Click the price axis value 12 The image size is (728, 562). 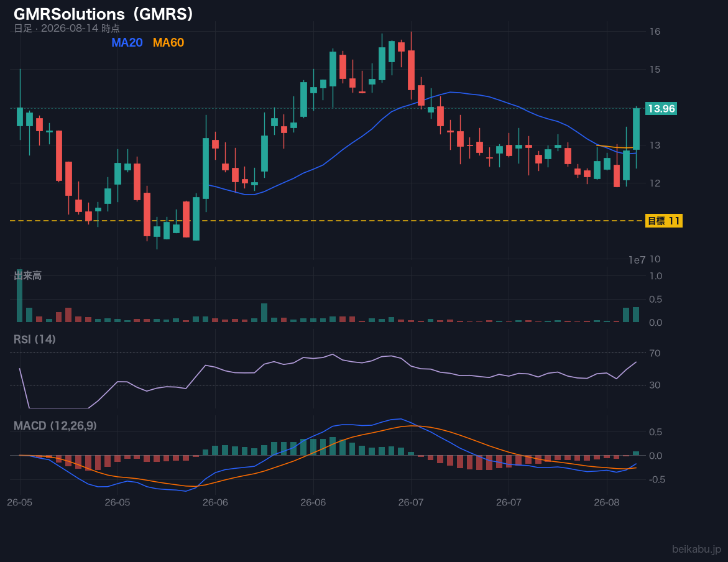(x=655, y=183)
